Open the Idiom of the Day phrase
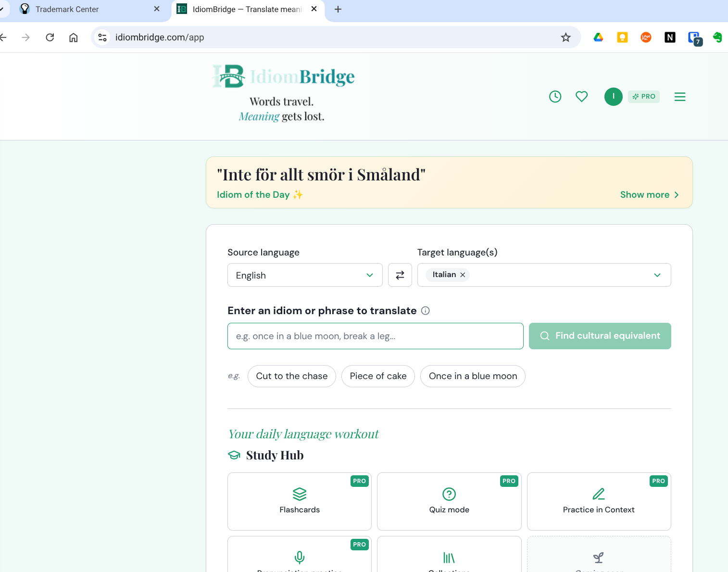 point(321,175)
